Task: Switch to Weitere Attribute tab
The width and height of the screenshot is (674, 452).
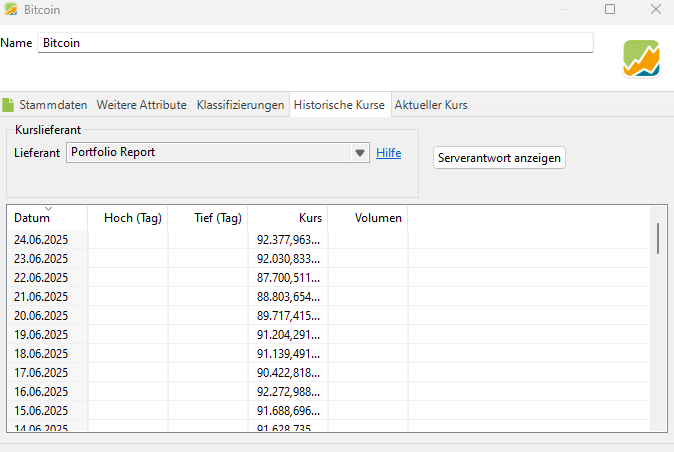Action: coord(141,105)
